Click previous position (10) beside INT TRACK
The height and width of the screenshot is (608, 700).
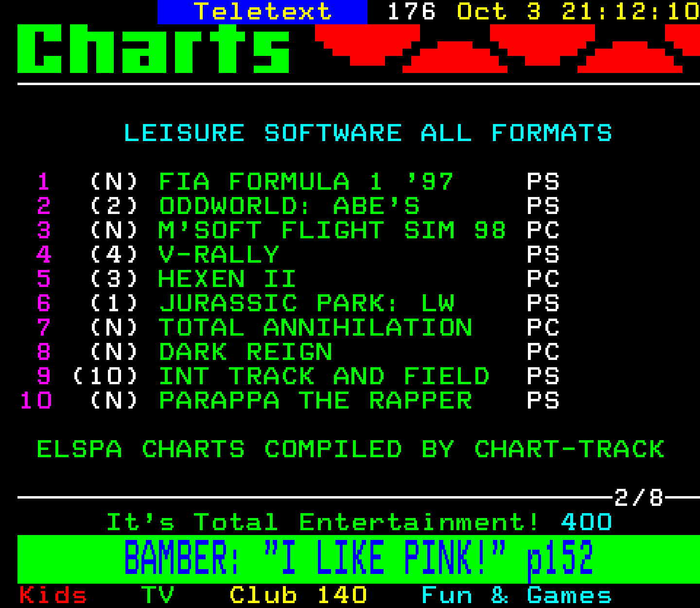(105, 376)
